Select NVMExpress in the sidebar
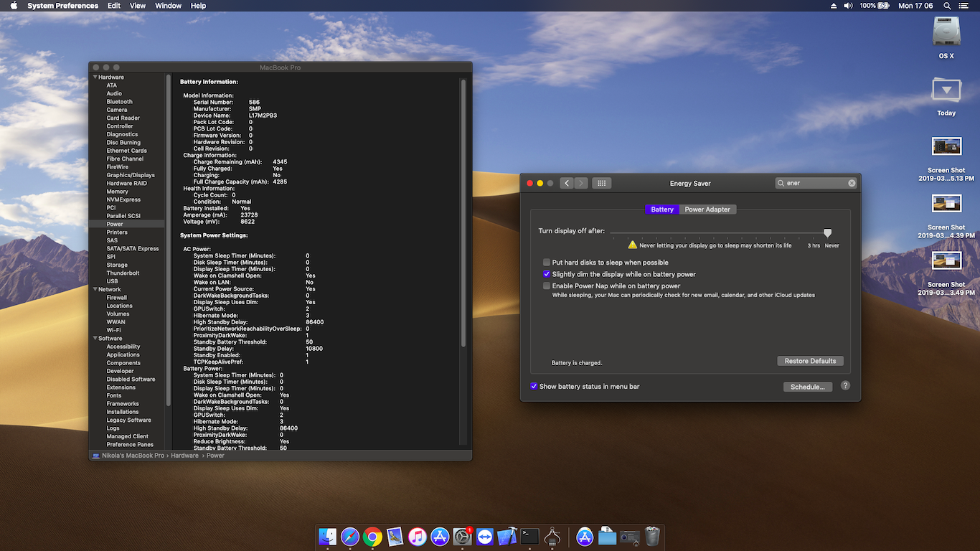 click(x=123, y=199)
